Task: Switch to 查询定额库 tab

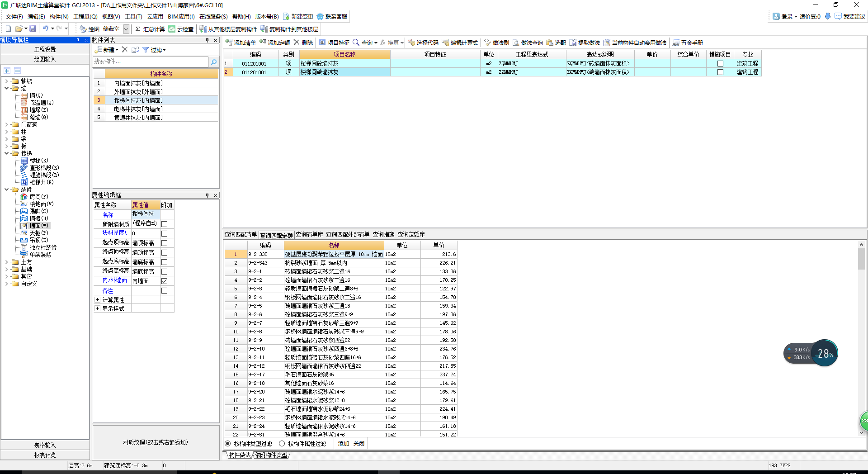Action: [x=411, y=234]
